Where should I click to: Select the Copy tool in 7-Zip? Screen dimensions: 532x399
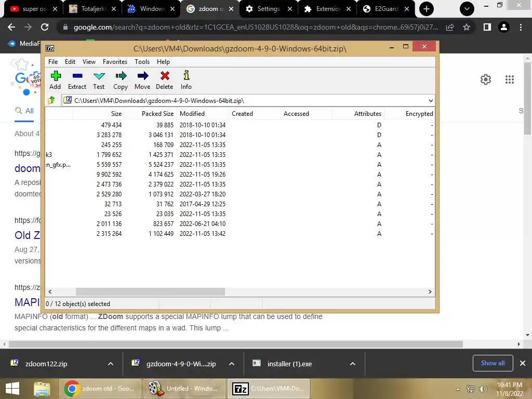(121, 80)
